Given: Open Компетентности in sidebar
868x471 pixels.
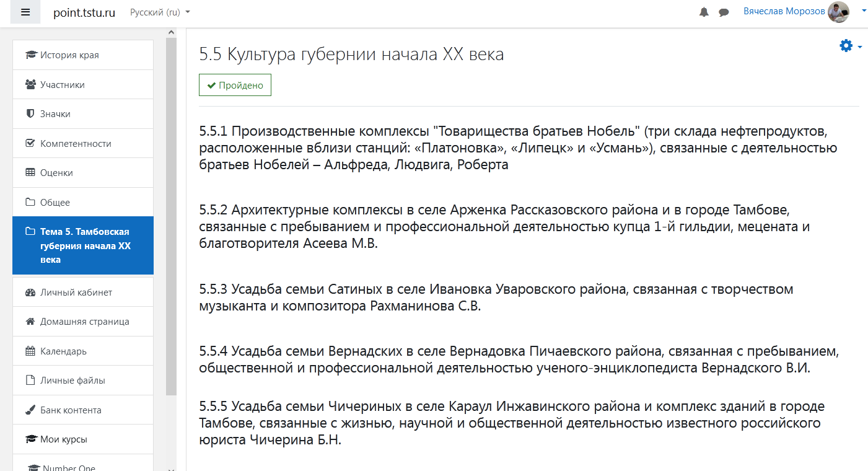Looking at the screenshot, I should [83, 143].
